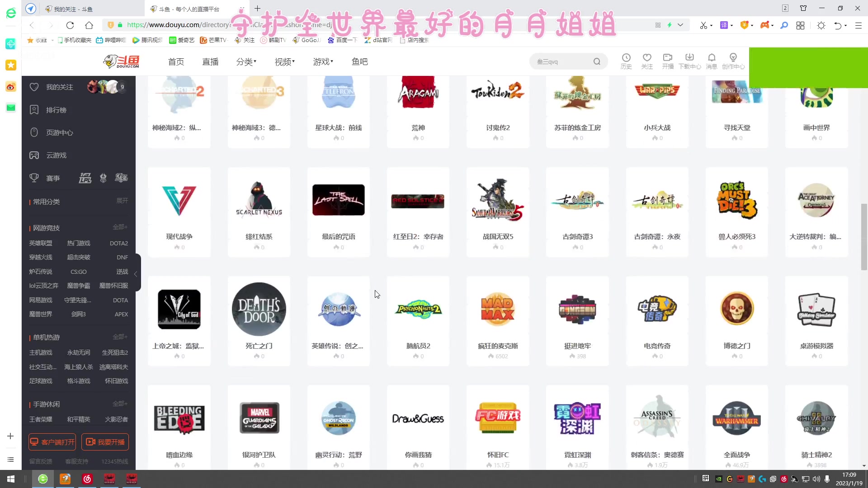Go to 鱼吧 navigation tab
This screenshot has width=868, height=488.
[x=359, y=61]
